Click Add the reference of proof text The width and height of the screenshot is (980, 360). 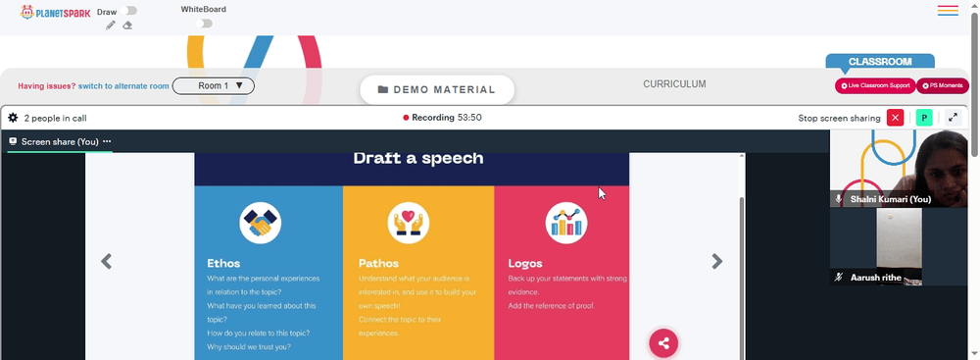(x=551, y=305)
